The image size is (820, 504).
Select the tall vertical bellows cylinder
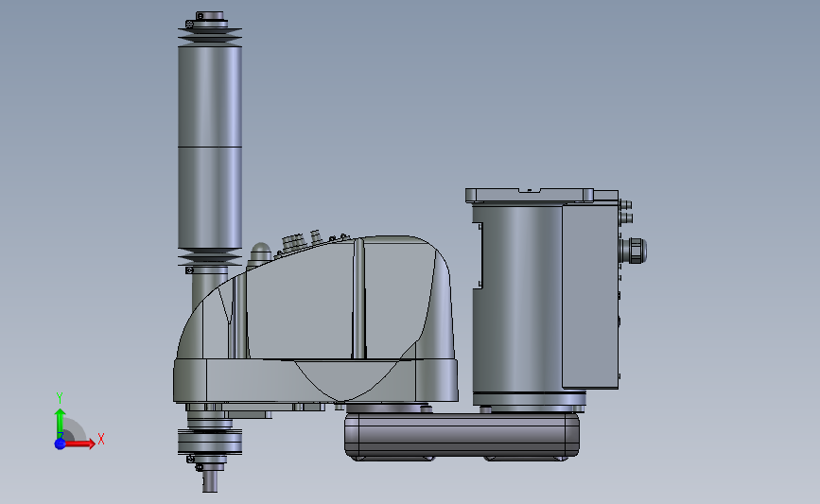[x=210, y=147]
